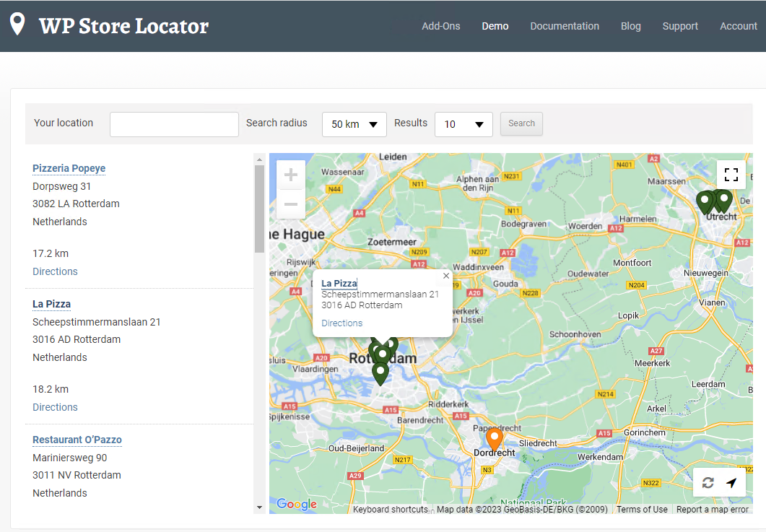The height and width of the screenshot is (532, 766).
Task: Close the La Pizza info window
Action: pyautogui.click(x=446, y=276)
